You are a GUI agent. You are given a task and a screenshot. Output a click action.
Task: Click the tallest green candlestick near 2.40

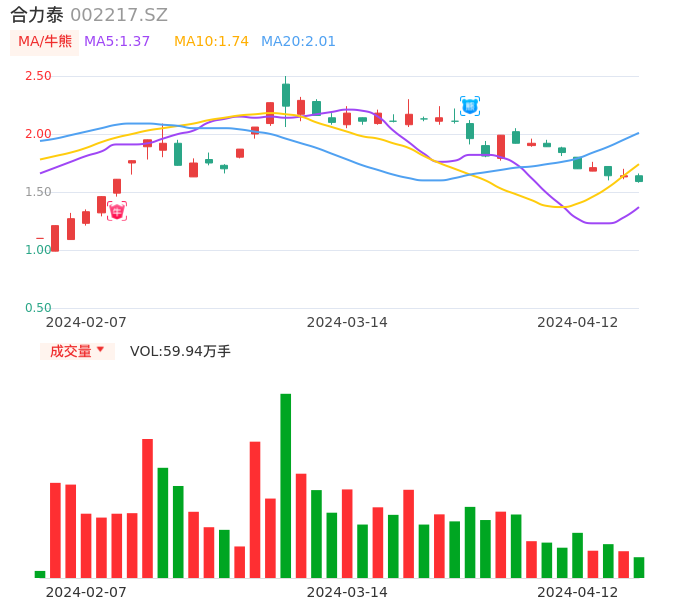coord(286,95)
